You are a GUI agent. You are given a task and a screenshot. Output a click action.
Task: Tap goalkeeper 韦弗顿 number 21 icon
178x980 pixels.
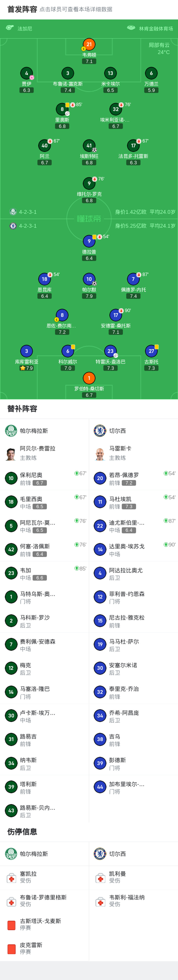tap(89, 45)
